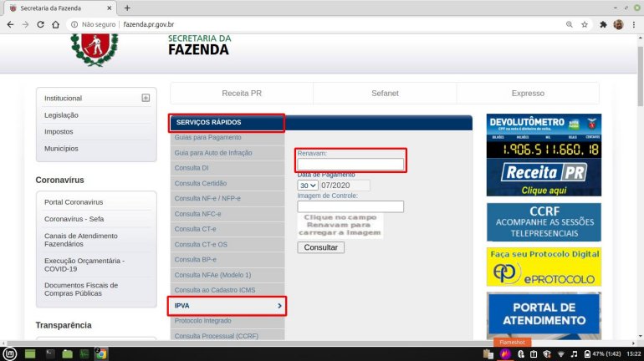Expand the IPVA quick service item
The height and width of the screenshot is (361, 644).
pos(227,306)
